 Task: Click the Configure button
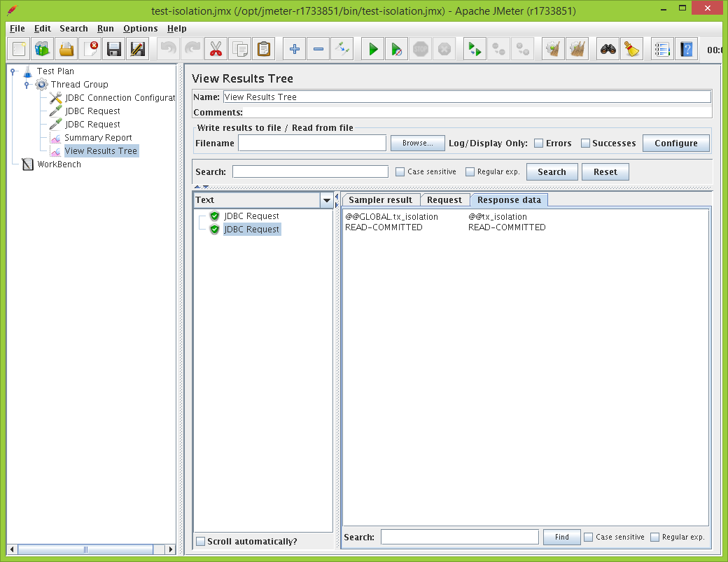tap(675, 143)
